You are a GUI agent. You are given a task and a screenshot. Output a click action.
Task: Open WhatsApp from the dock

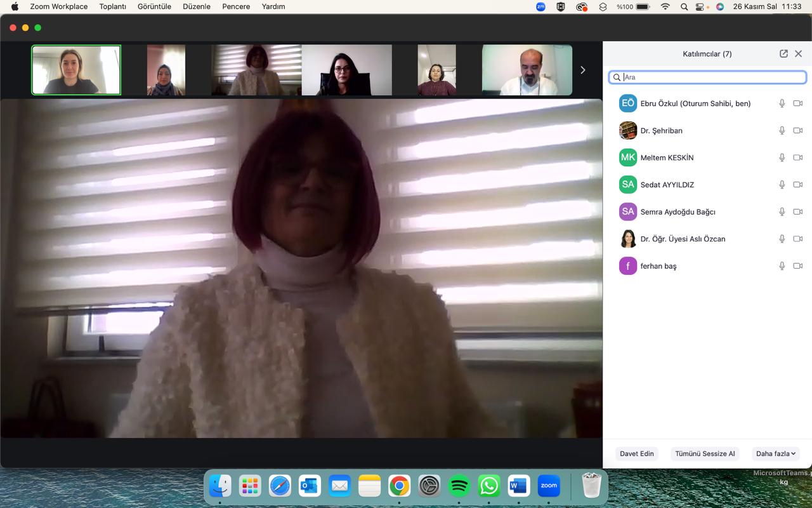(489, 486)
